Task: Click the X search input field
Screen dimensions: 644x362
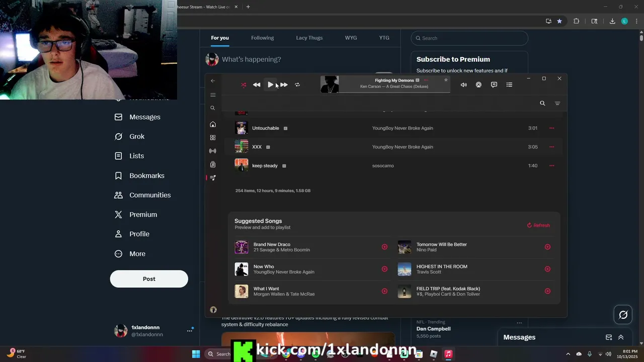Action: [469, 38]
